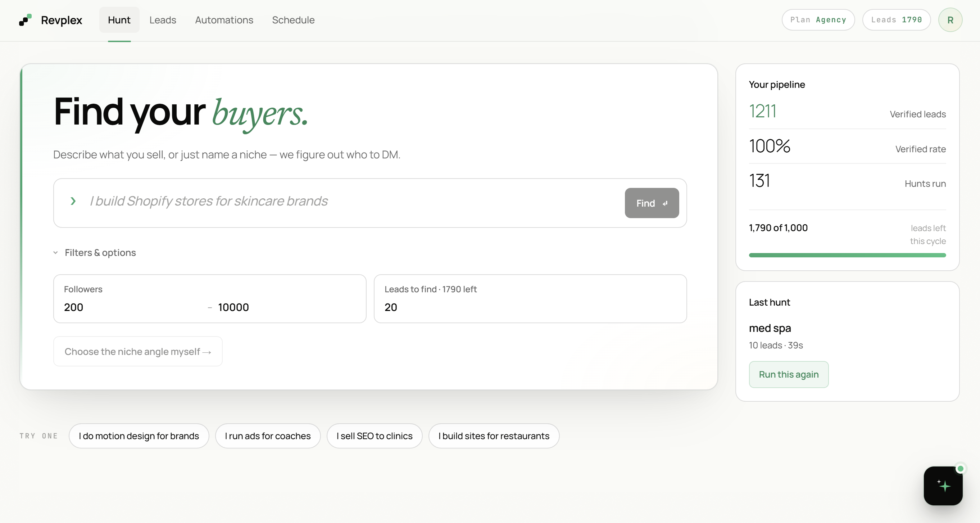980x523 pixels.
Task: Click the Plan Agency badge
Action: pos(818,20)
